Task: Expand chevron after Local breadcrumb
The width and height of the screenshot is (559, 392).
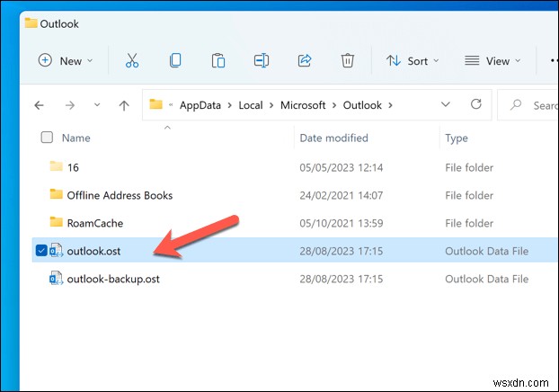Action: point(271,105)
